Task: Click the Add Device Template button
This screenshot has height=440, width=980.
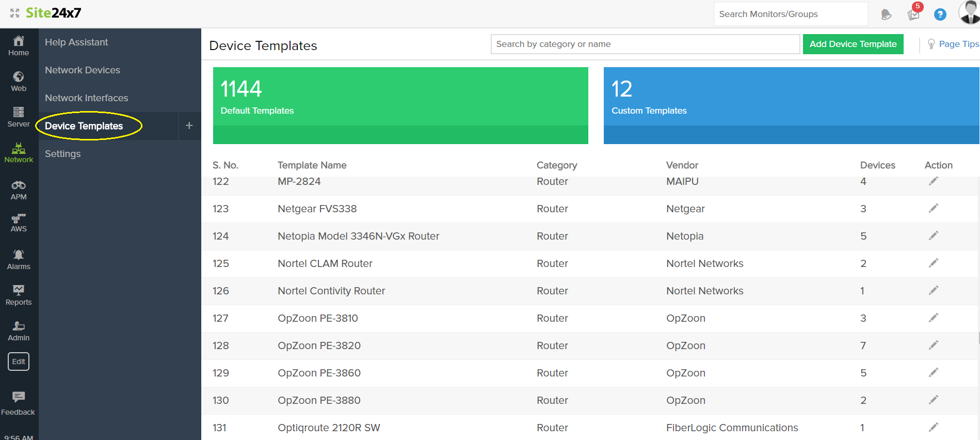Action: coord(853,44)
